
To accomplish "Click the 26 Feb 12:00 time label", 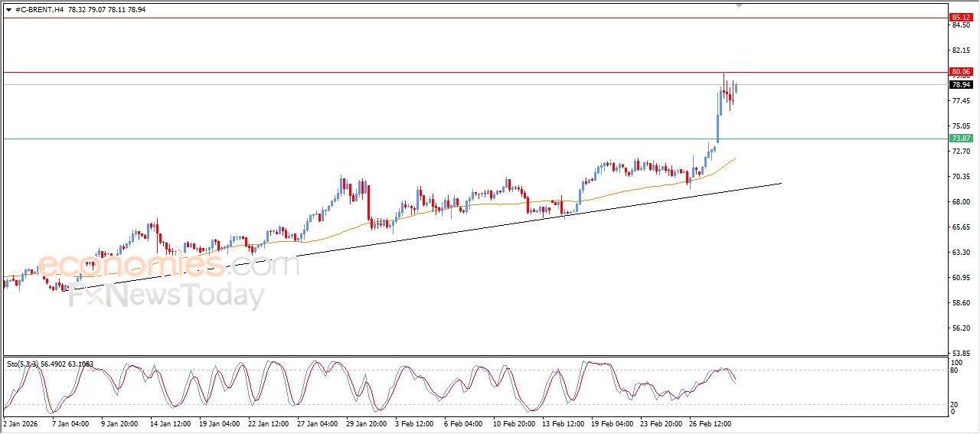I will tap(712, 423).
